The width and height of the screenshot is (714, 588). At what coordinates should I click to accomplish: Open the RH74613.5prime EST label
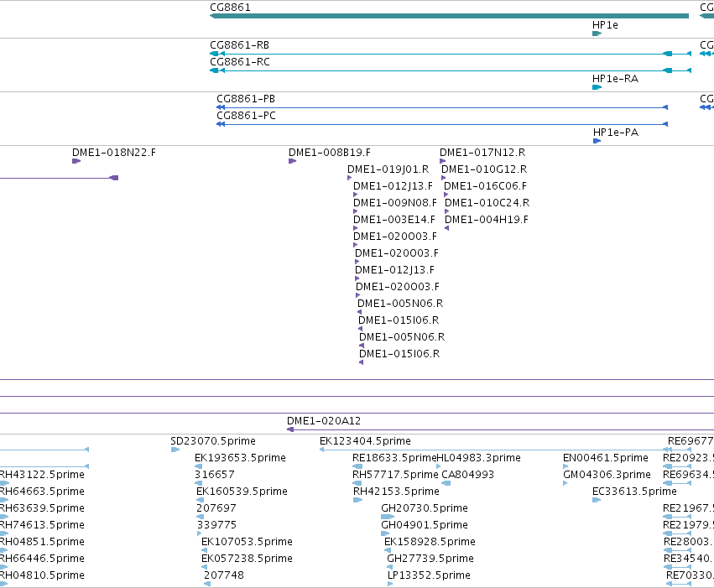pyautogui.click(x=42, y=525)
